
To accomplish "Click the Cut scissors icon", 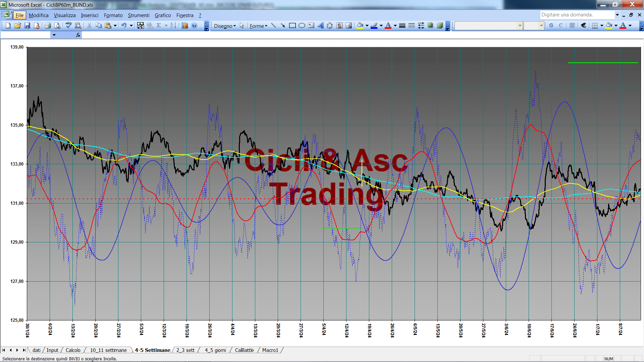I will pos(89,25).
